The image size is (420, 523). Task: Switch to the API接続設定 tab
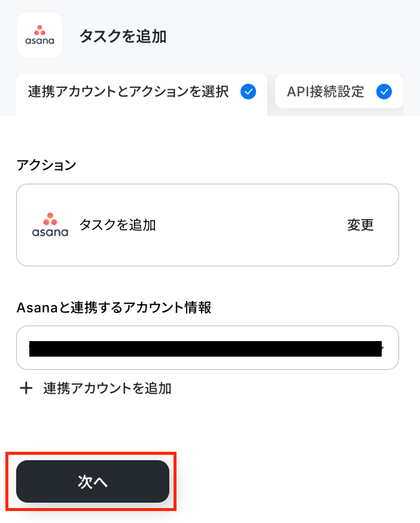(339, 92)
